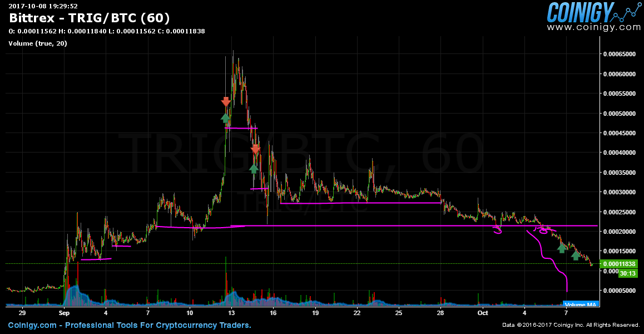Click the 0.00065000 label on price axis
The image size is (644, 334).
pyautogui.click(x=620, y=55)
